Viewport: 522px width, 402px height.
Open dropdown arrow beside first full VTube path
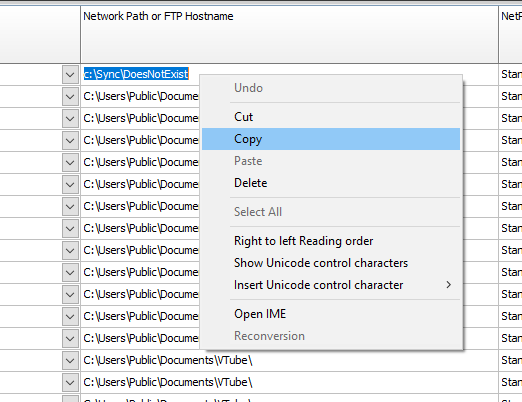[70, 360]
